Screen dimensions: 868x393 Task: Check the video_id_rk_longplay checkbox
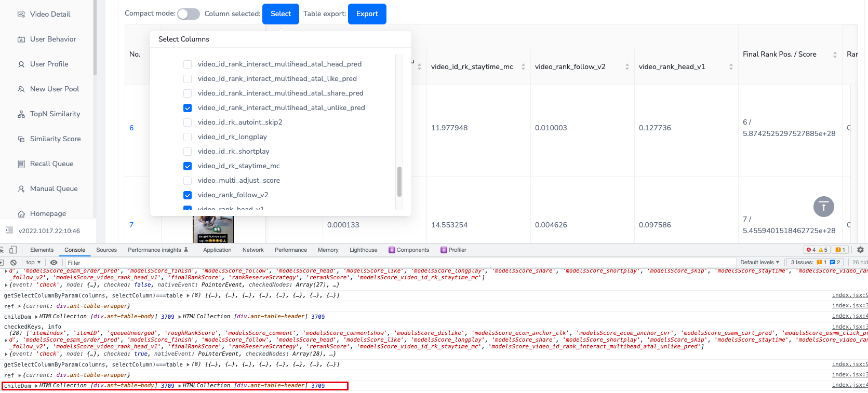point(188,137)
